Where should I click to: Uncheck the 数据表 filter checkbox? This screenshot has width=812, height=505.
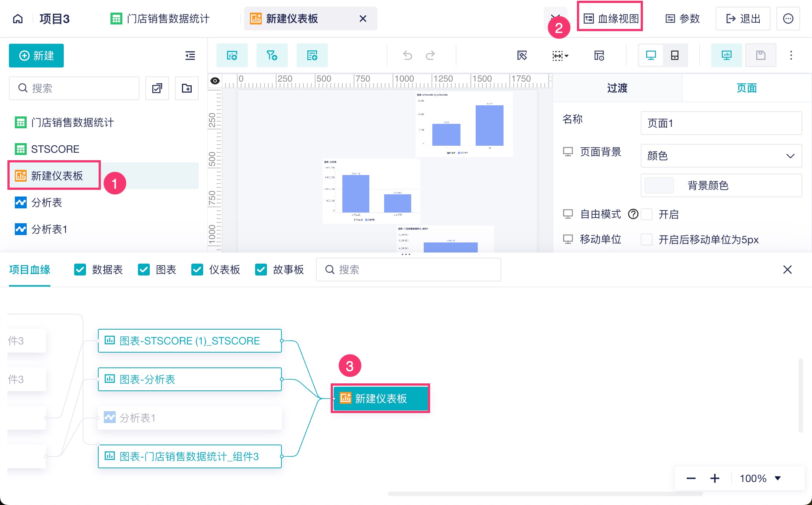(80, 270)
